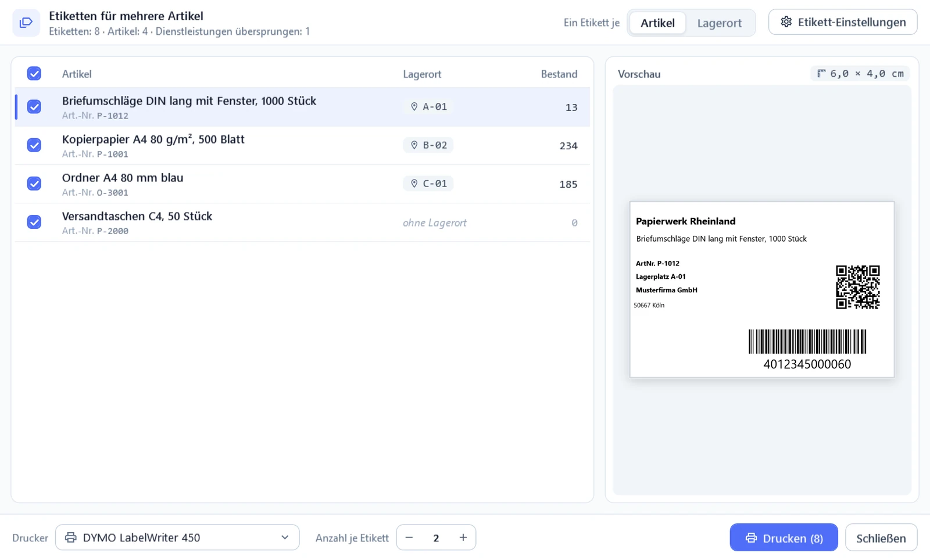This screenshot has width=930, height=560.
Task: Click the location pin icon for B-02
Action: point(414,145)
